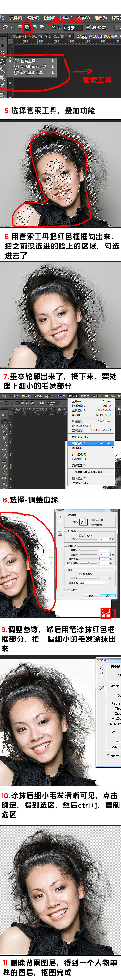
Task: Select the Quick Selection tool in second window toolbox
Action: (x=4, y=433)
